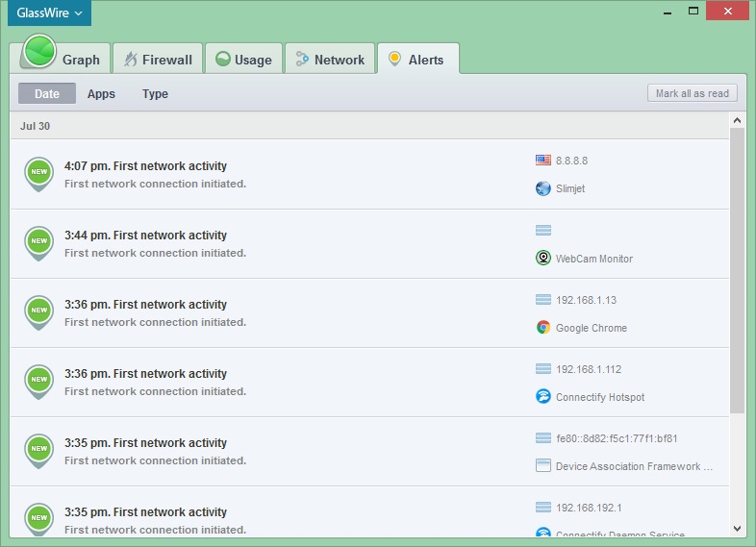Screen dimensions: 756x547
Task: Click host icon beside 192.168.1.112
Action: pyautogui.click(x=542, y=369)
